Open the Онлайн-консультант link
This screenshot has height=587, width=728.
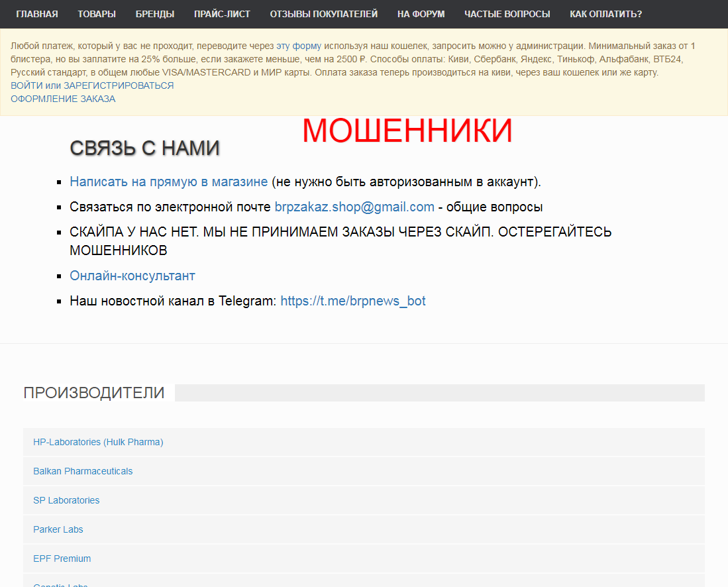(132, 276)
